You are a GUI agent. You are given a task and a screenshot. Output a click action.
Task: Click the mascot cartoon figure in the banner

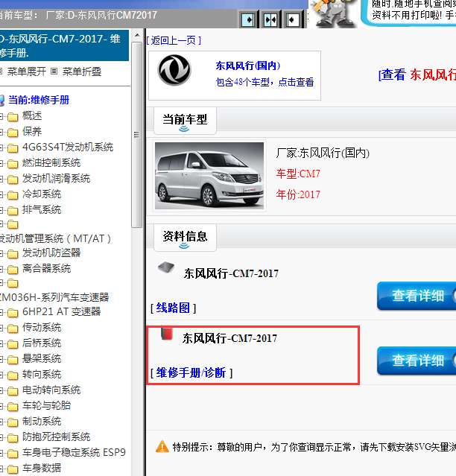[333, 13]
